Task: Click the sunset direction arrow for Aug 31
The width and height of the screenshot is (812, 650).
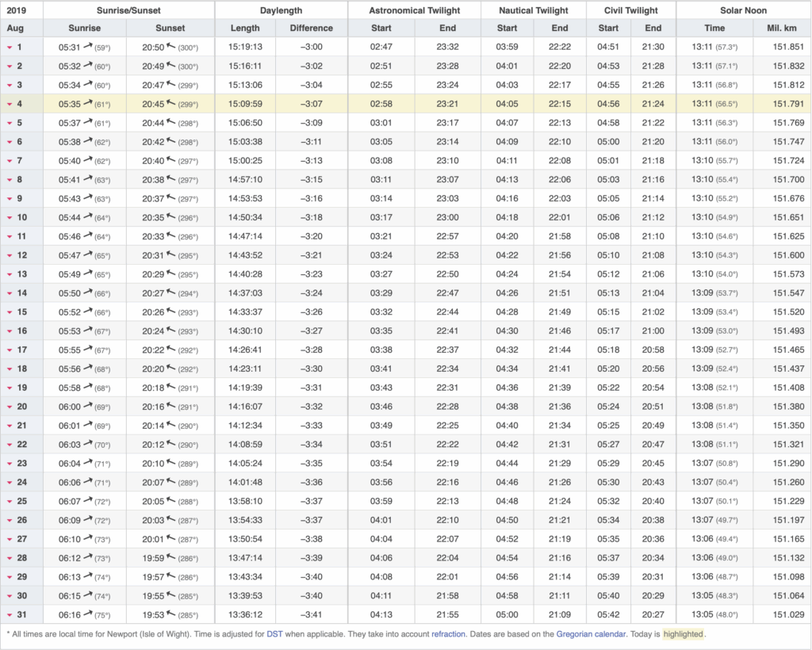Action: [171, 614]
